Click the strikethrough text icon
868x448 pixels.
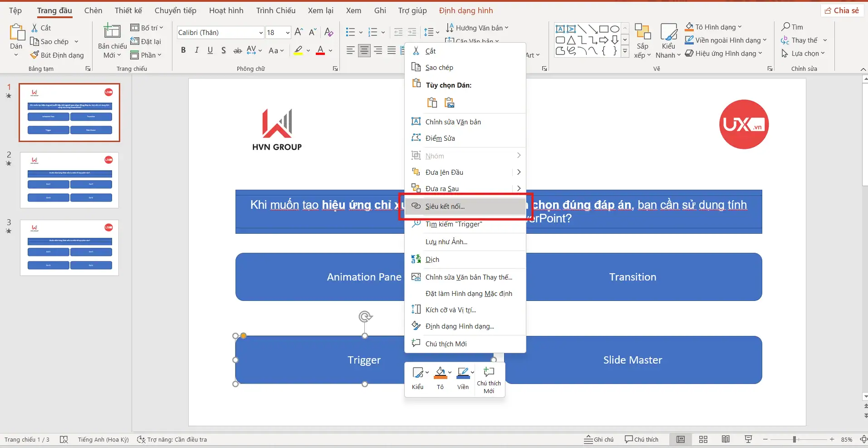[x=237, y=50]
